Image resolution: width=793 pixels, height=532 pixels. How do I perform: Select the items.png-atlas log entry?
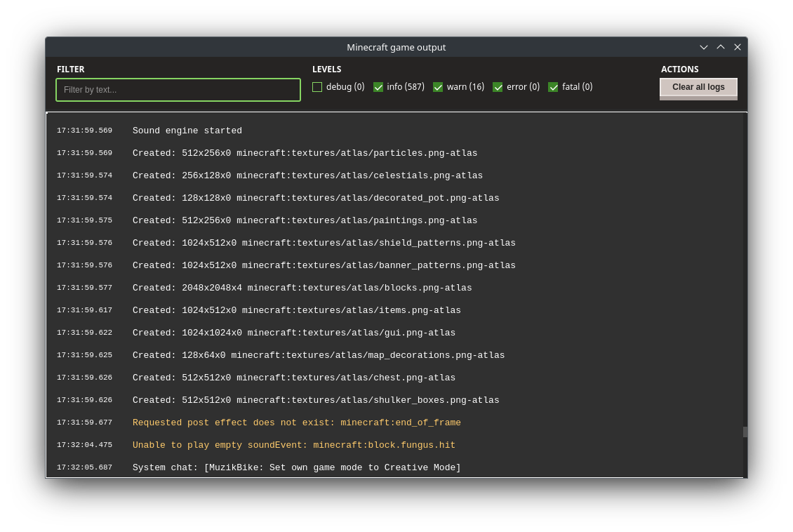click(296, 310)
